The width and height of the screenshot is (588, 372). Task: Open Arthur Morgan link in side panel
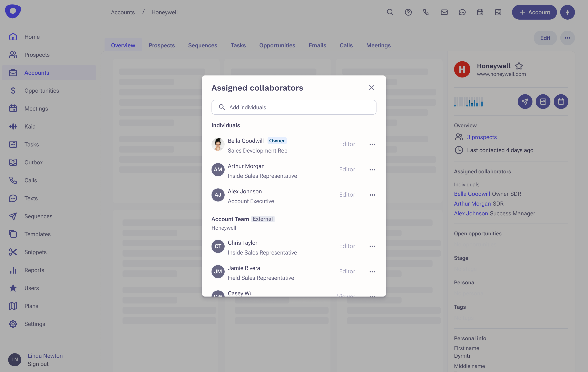472,204
